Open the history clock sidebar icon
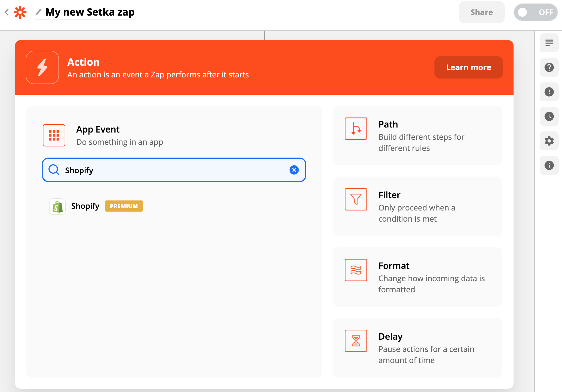 click(549, 116)
